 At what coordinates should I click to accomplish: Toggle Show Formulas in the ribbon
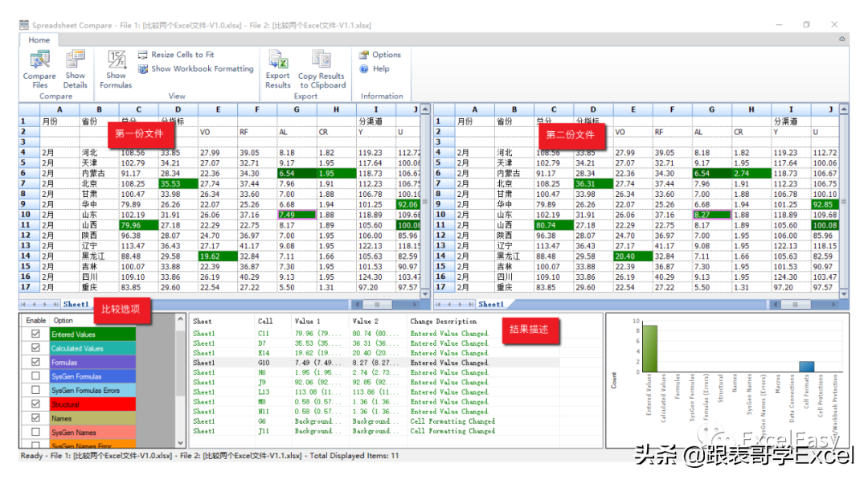tap(116, 69)
